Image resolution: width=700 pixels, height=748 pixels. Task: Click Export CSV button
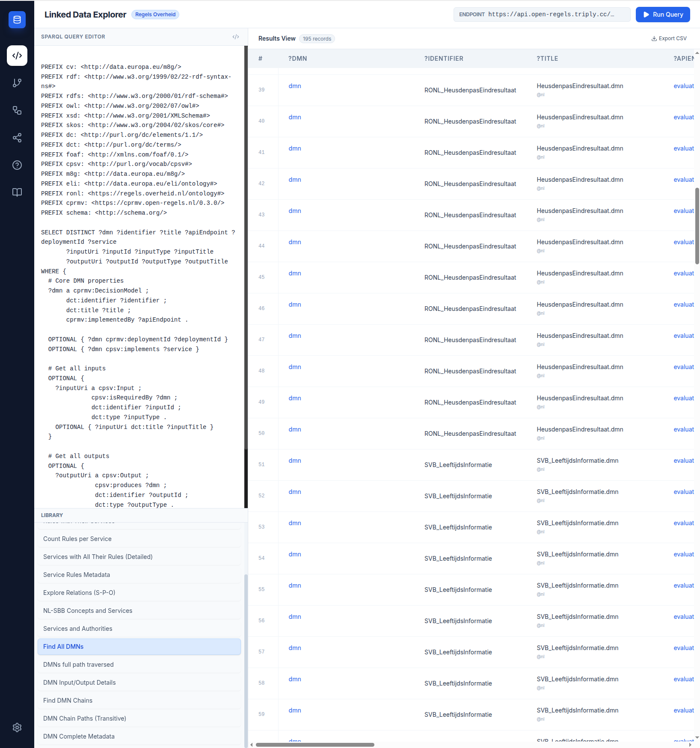pos(669,38)
